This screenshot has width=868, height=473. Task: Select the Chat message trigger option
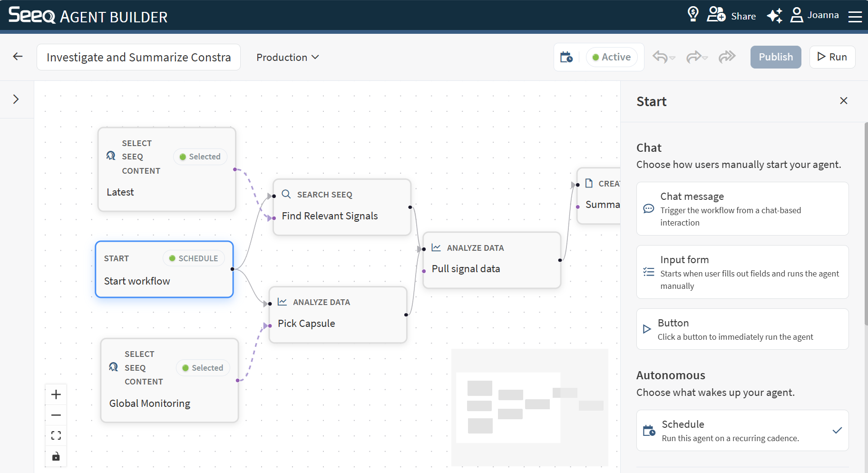click(x=742, y=208)
